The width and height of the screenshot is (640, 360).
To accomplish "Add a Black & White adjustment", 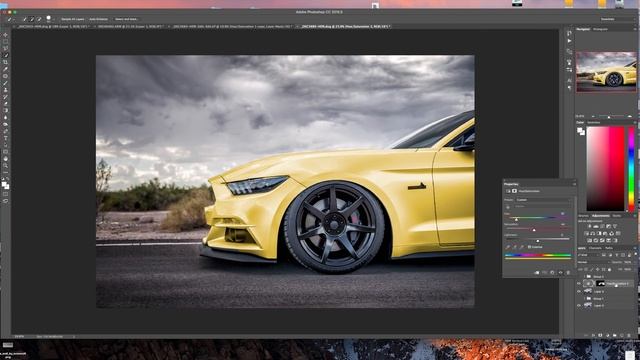I will 599,233.
